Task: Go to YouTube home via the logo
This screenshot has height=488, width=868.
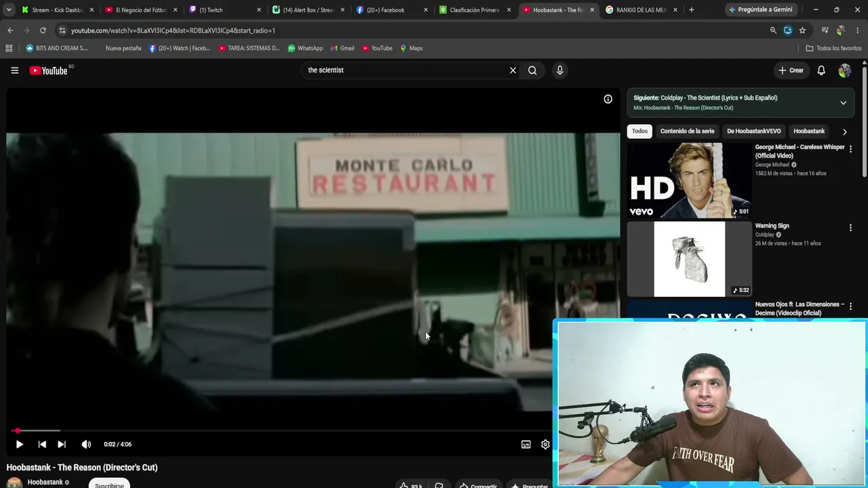Action: click(x=49, y=70)
